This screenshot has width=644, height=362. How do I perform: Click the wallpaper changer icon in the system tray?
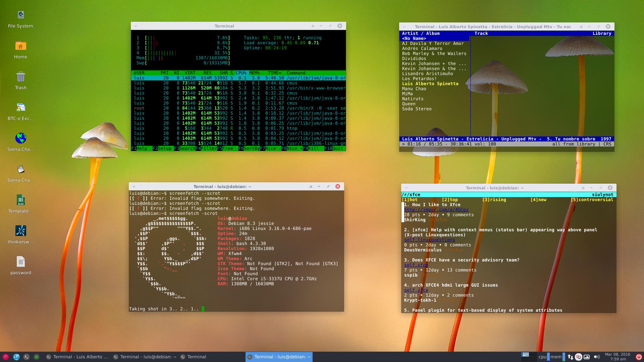click(x=587, y=356)
